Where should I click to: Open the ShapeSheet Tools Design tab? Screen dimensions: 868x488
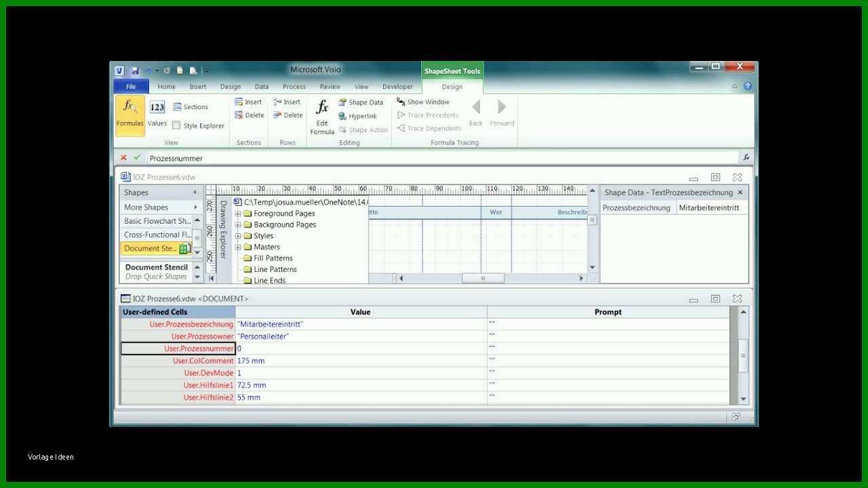(x=452, y=87)
